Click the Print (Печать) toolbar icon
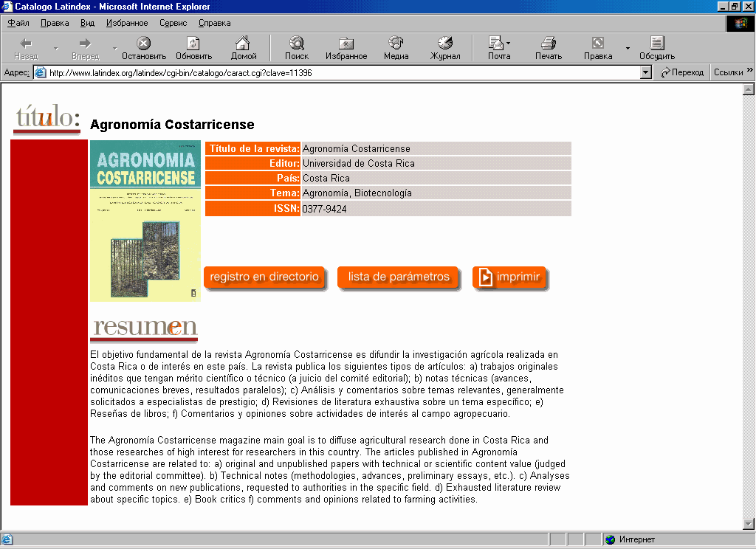 coord(548,44)
